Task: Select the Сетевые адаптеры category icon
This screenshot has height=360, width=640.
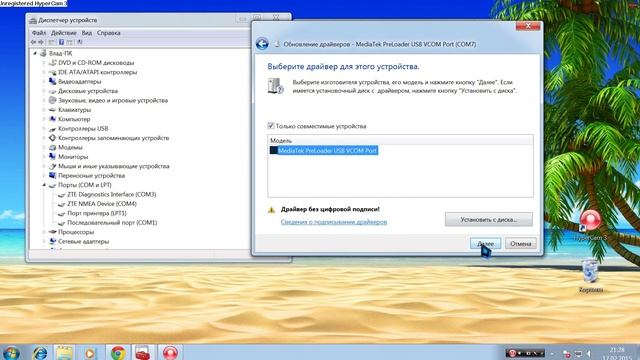Action: [x=52, y=241]
